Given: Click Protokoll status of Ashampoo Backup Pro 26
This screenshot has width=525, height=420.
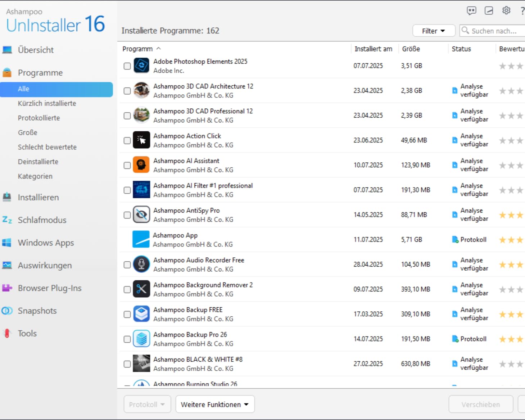Looking at the screenshot, I should (469, 339).
